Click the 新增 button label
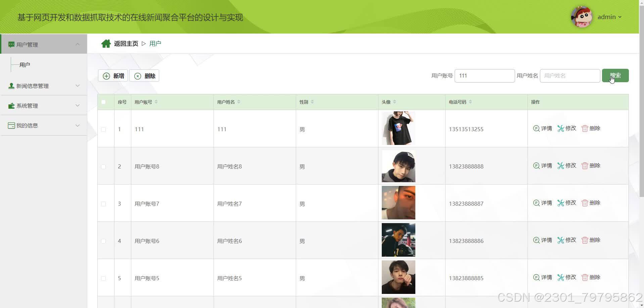Viewport: 644px width, 308px height. click(119, 76)
